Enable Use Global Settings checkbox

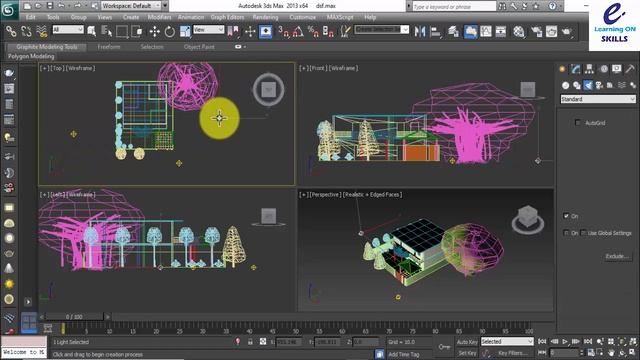click(583, 233)
